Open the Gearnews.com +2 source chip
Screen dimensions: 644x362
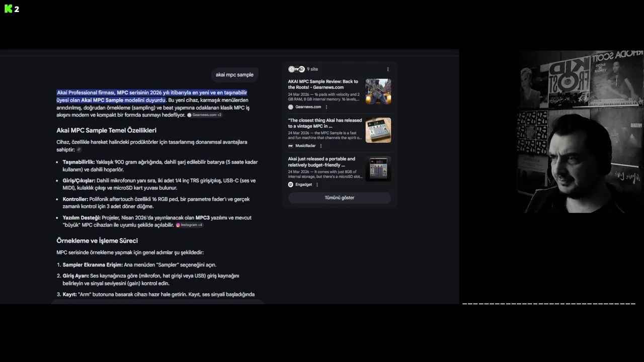coord(204,115)
